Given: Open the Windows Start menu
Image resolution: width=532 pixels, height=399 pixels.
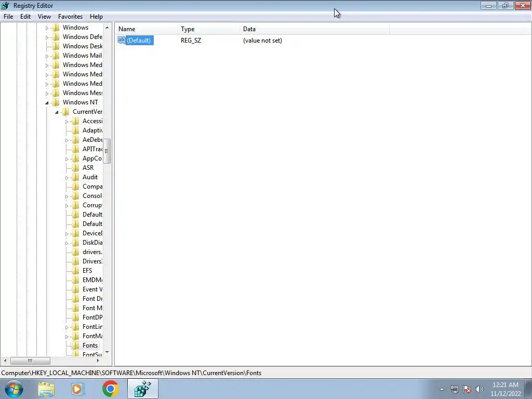Looking at the screenshot, I should 14,389.
